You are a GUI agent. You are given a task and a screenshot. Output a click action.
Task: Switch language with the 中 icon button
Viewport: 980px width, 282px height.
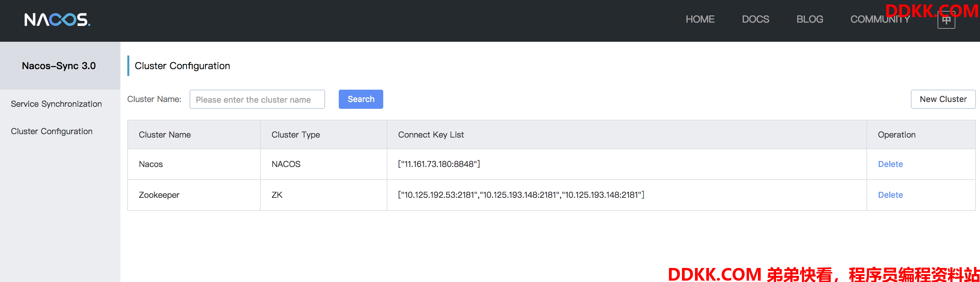coord(946,20)
